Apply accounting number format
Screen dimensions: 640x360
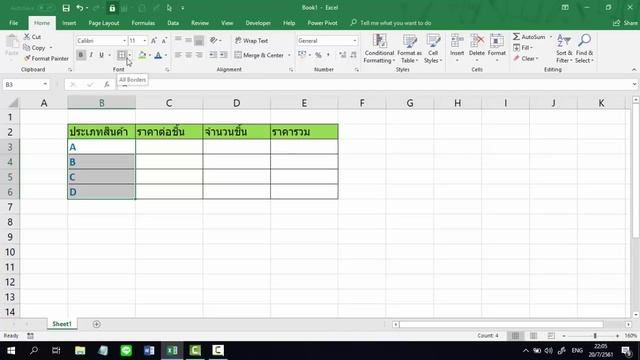[x=302, y=55]
